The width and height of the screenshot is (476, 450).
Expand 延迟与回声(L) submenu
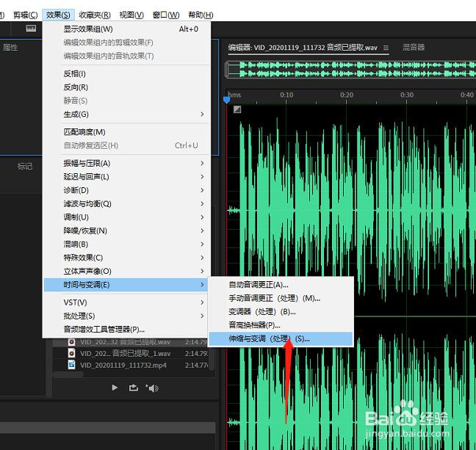pos(126,177)
